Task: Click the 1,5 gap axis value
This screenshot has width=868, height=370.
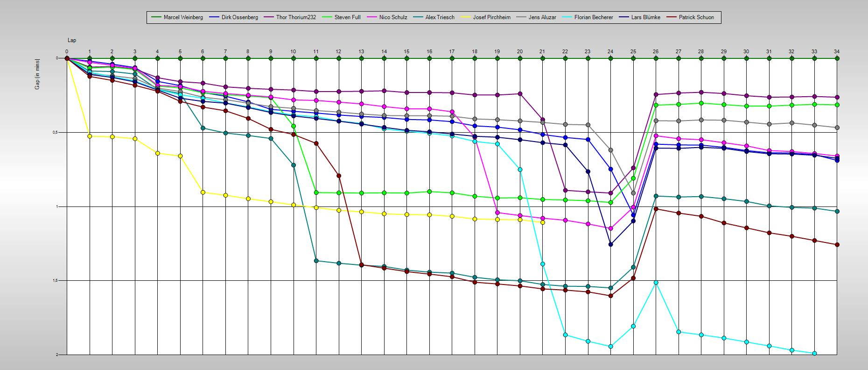Action: [55, 281]
